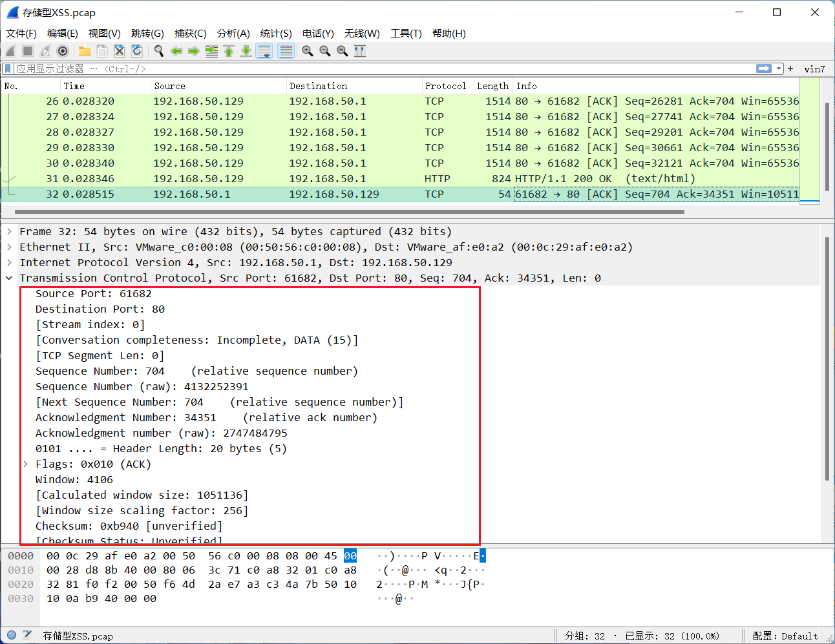Jump to the first packet icon
This screenshot has width=835, height=644.
coord(229,51)
